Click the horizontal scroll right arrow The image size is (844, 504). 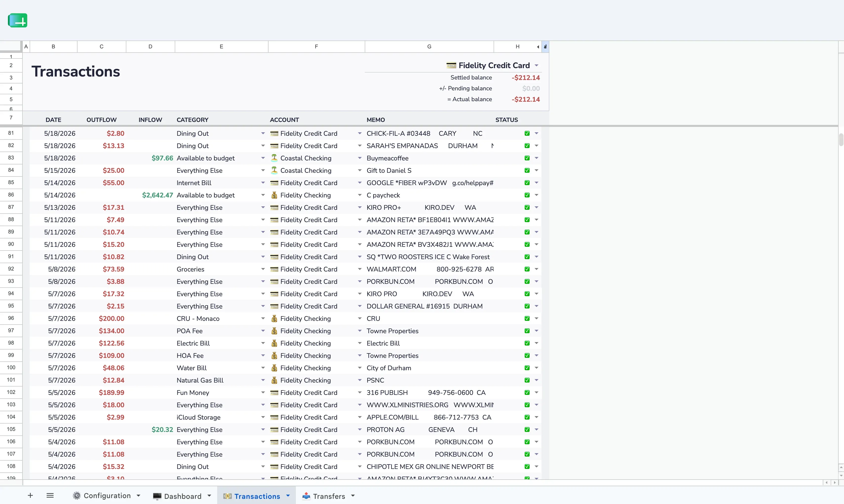835,483
